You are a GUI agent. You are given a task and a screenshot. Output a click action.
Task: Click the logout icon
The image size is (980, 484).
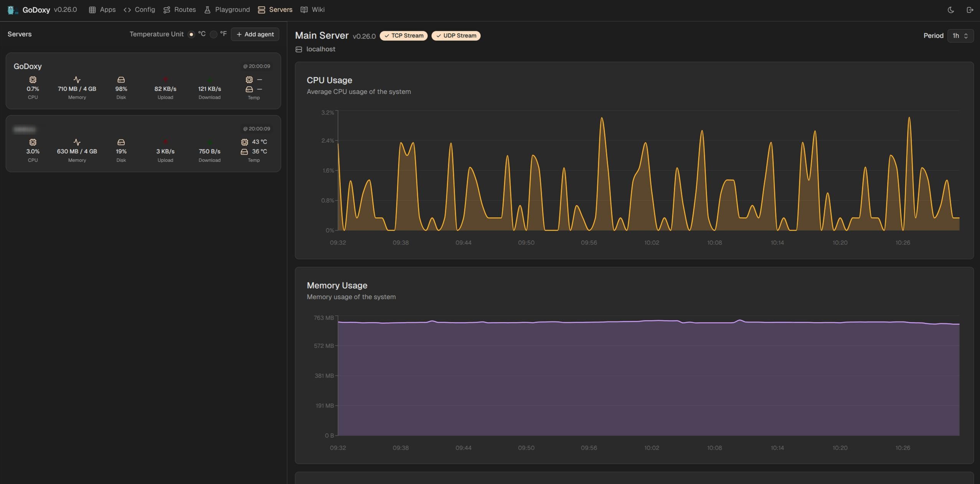pyautogui.click(x=970, y=10)
